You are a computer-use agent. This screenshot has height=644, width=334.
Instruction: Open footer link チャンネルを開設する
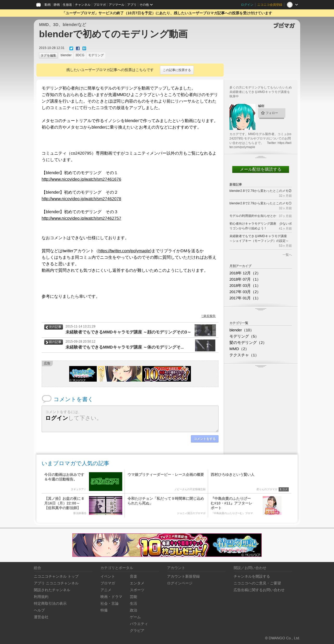(x=252, y=576)
